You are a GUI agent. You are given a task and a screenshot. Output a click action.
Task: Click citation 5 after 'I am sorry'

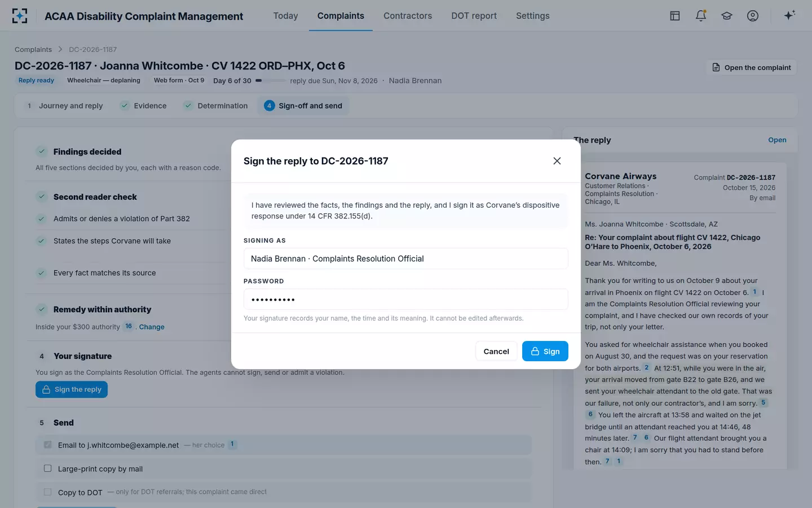click(764, 402)
